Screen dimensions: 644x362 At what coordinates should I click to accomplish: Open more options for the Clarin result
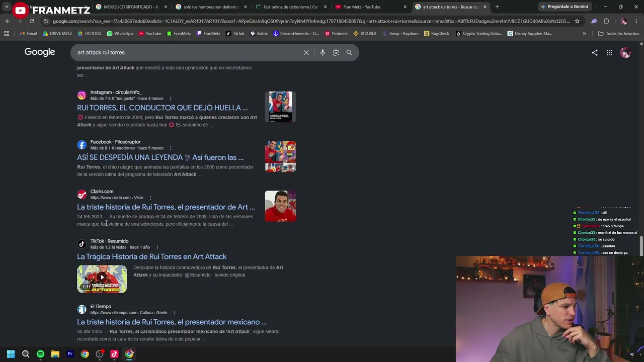[150, 198]
